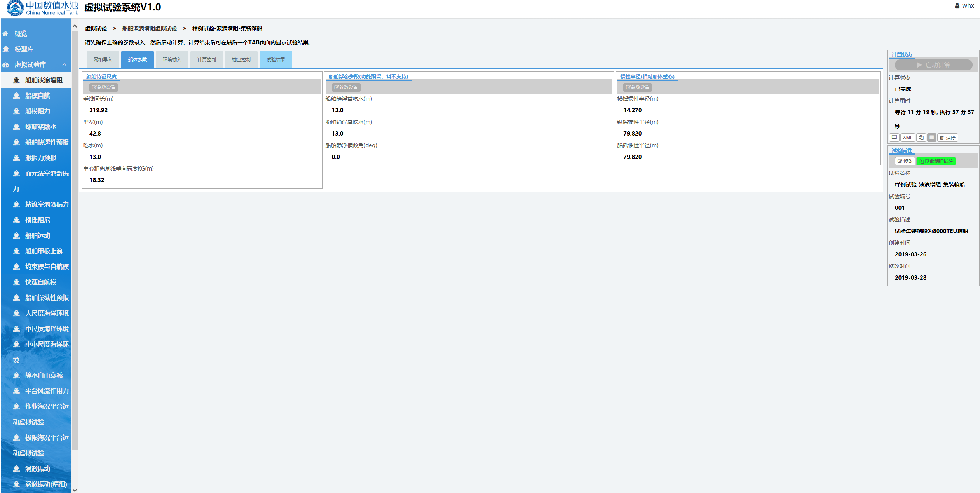This screenshot has width=980, height=493.
Task: Click green 以此创建试验 button
Action: click(936, 161)
